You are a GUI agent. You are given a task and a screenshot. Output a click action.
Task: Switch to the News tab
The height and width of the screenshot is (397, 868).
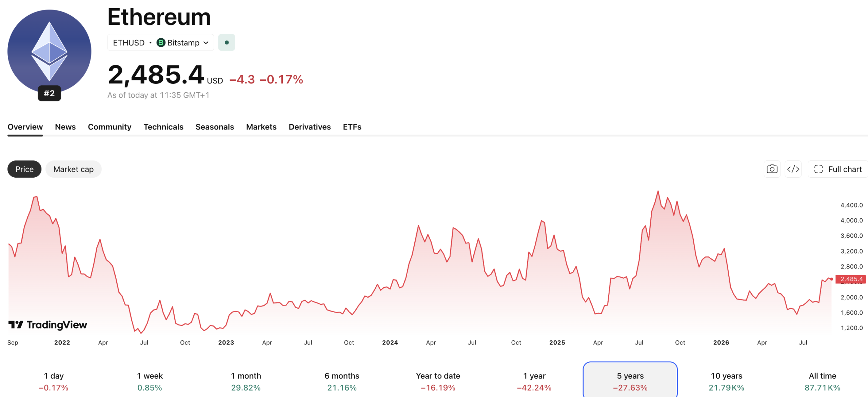point(65,127)
